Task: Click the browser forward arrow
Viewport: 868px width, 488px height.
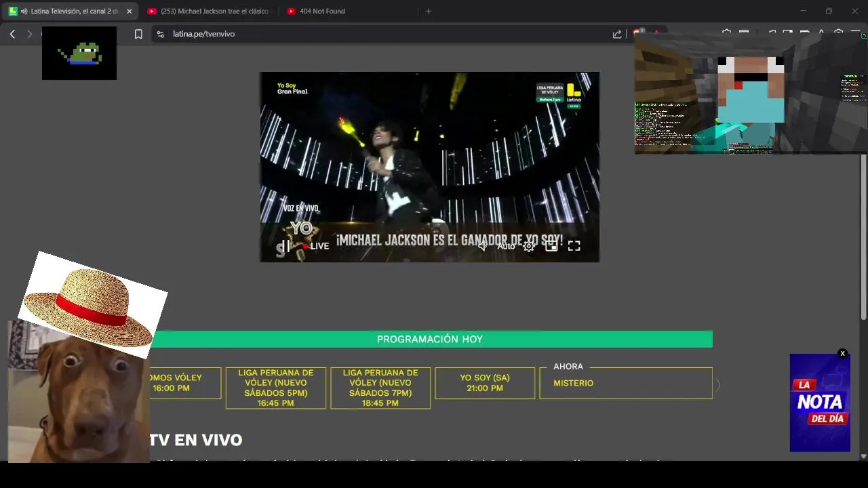Action: (29, 34)
